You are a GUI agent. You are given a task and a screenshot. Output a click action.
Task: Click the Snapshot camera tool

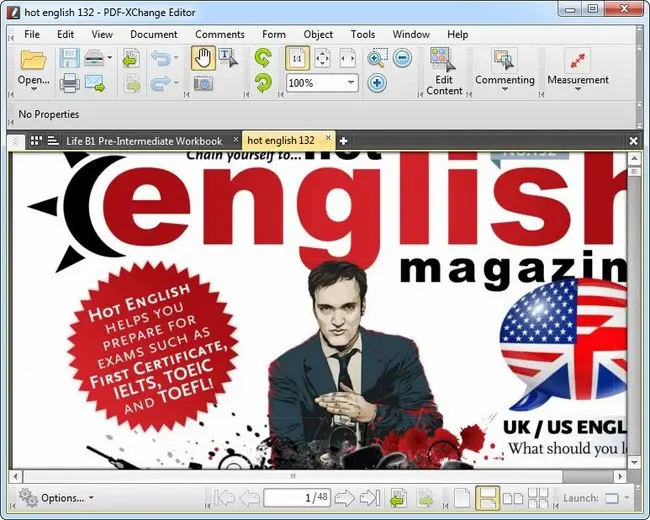(203, 83)
